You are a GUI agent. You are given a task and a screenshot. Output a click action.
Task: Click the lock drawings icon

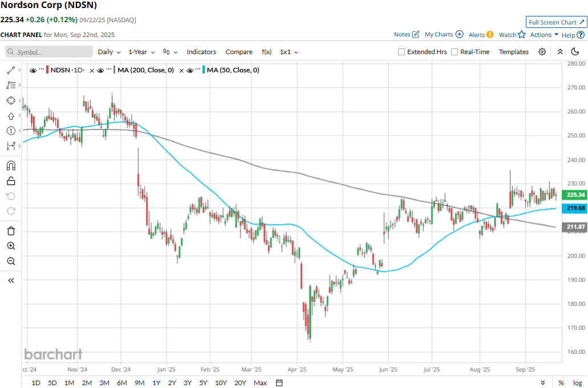tap(11, 181)
